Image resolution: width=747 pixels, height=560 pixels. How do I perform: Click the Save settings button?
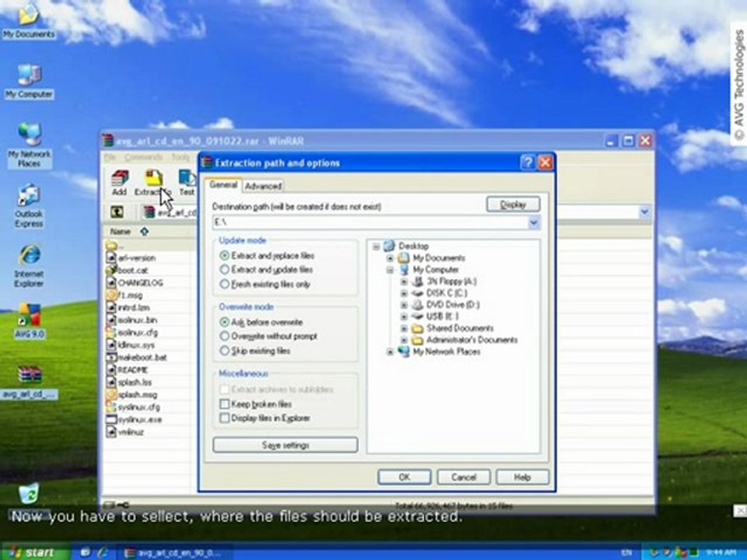pyautogui.click(x=286, y=445)
